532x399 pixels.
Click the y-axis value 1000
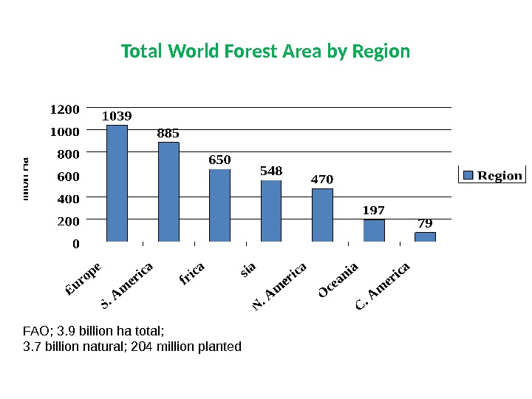click(65, 132)
